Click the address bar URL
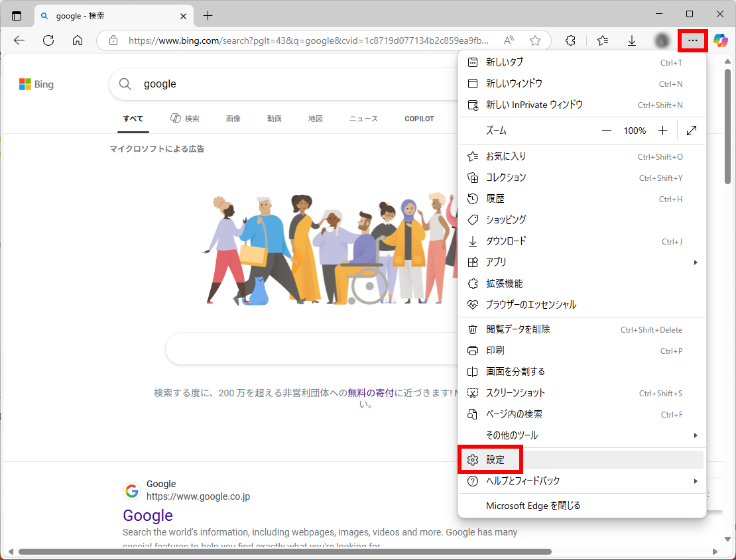The height and width of the screenshot is (560, 736). 308,41
